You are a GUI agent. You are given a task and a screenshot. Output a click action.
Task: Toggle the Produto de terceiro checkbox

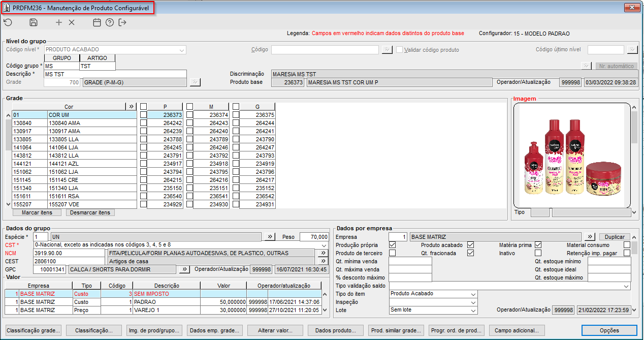pyautogui.click(x=392, y=253)
